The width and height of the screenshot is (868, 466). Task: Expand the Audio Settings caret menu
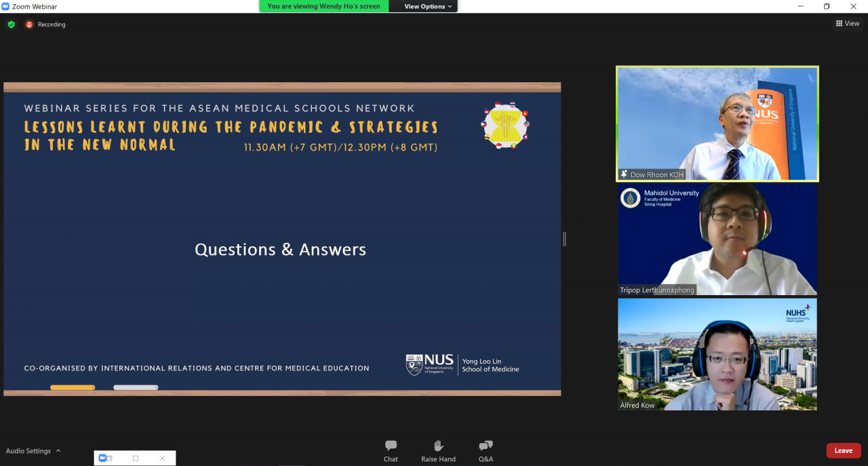58,451
